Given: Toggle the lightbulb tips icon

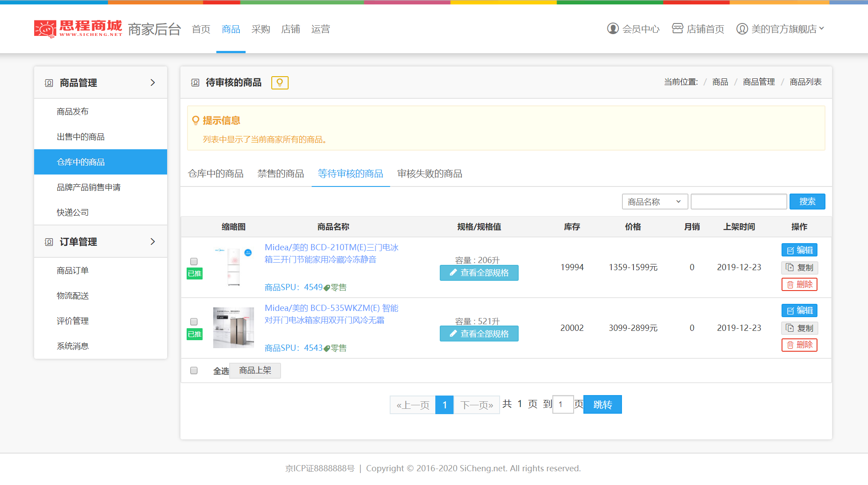Looking at the screenshot, I should click(x=280, y=83).
